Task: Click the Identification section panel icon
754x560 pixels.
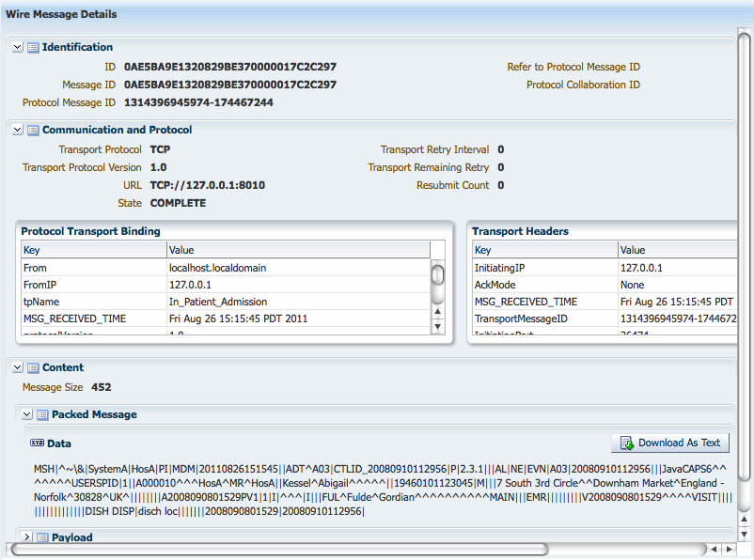Action: pyautogui.click(x=33, y=48)
